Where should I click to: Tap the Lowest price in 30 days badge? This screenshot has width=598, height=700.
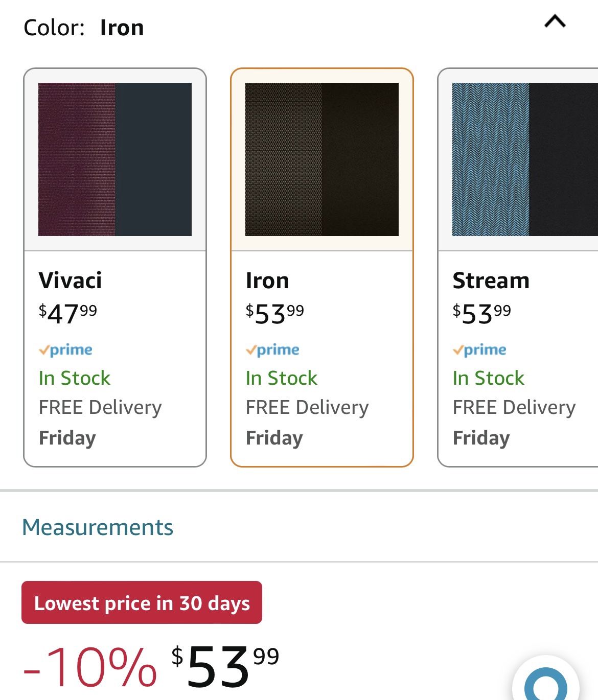pos(142,603)
